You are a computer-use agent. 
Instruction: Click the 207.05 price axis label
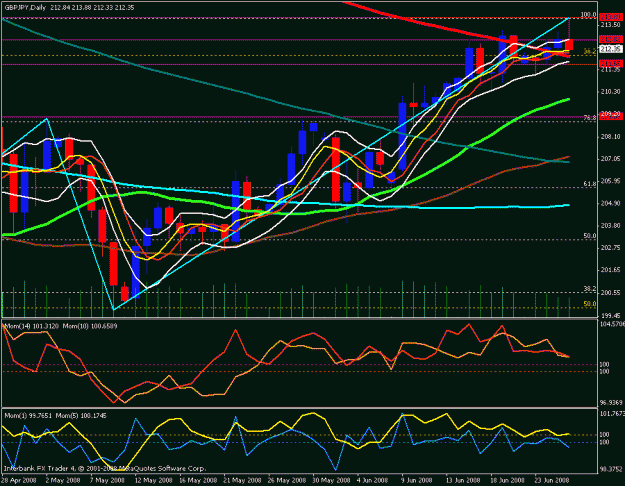pyautogui.click(x=611, y=159)
